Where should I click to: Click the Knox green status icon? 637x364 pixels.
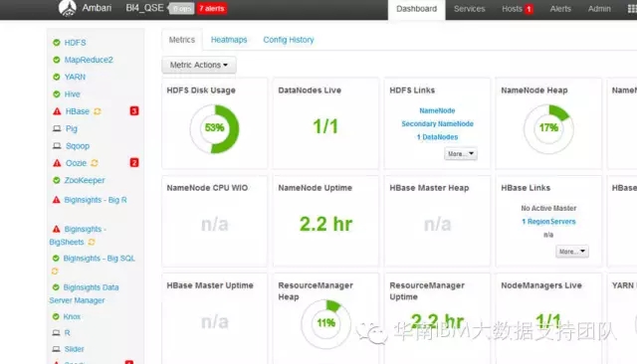click(x=56, y=316)
